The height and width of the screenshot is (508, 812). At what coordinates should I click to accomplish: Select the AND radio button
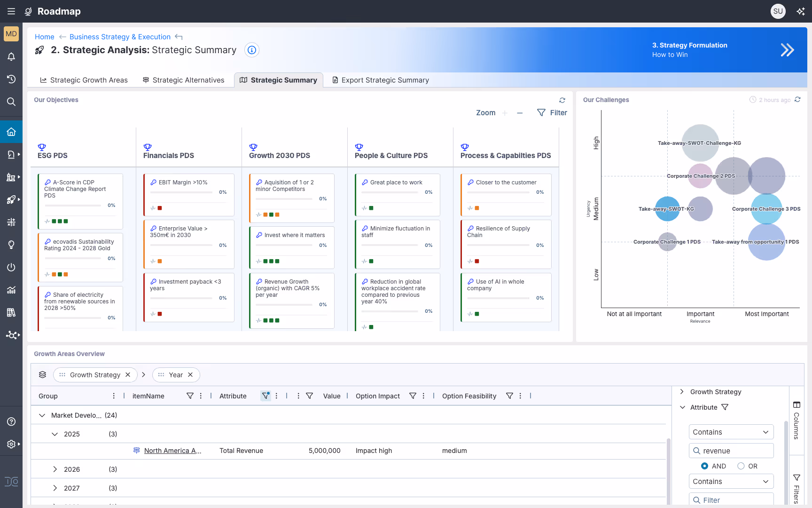point(704,466)
